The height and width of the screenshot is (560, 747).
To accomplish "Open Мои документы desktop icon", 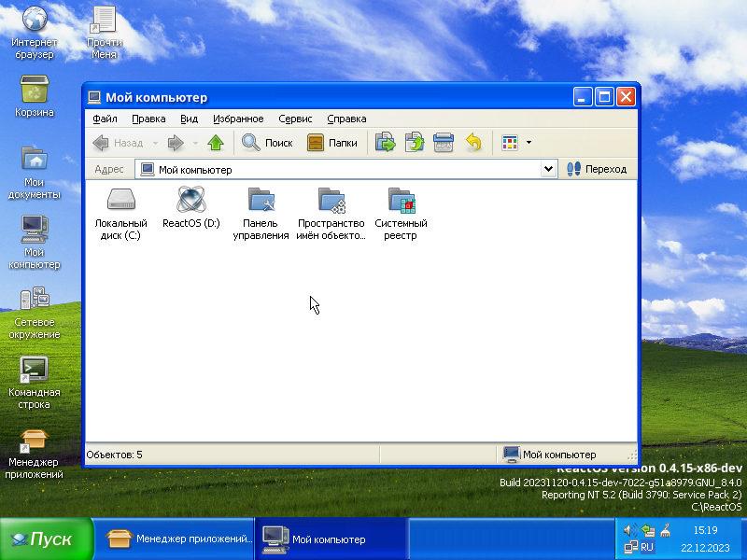I will pos(35,173).
